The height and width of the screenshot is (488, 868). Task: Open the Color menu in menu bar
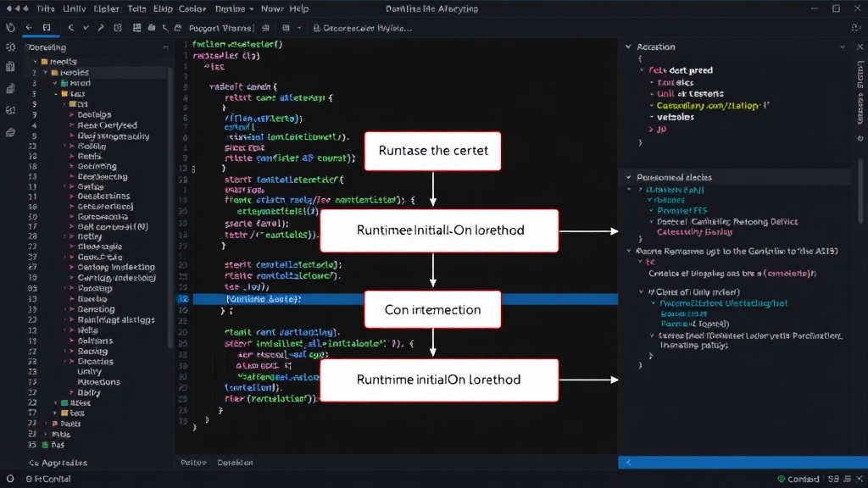192,8
